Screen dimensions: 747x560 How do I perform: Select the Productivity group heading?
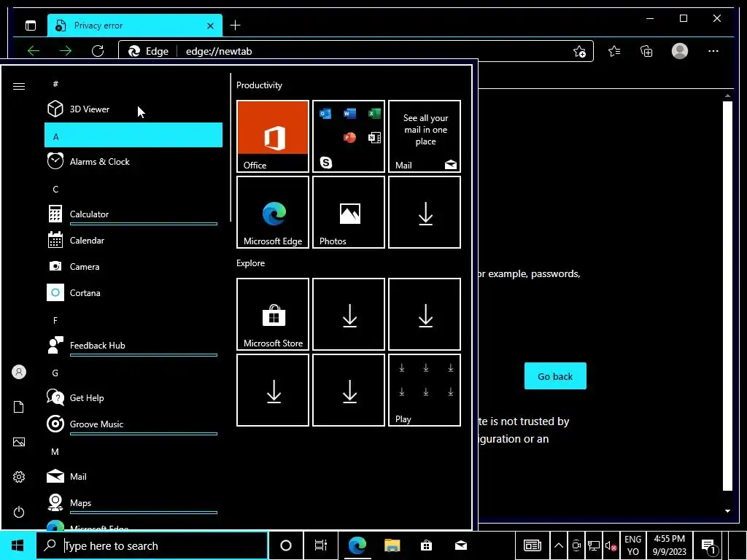pos(259,85)
